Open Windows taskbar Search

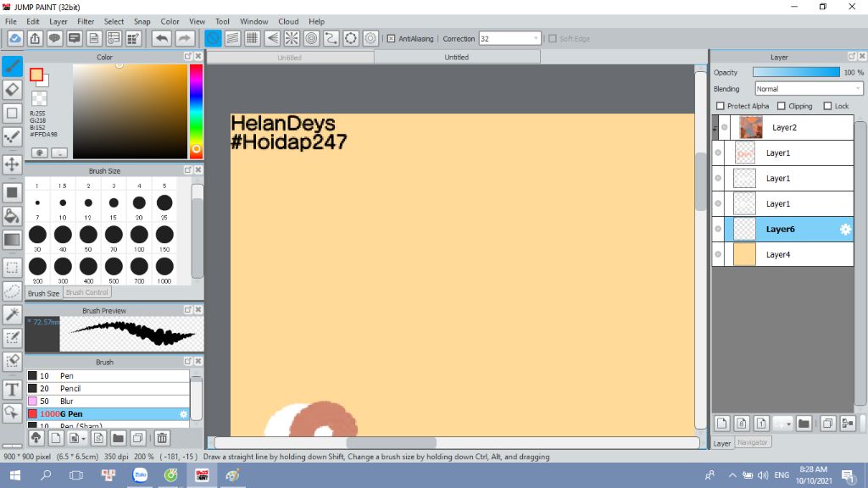click(x=46, y=474)
